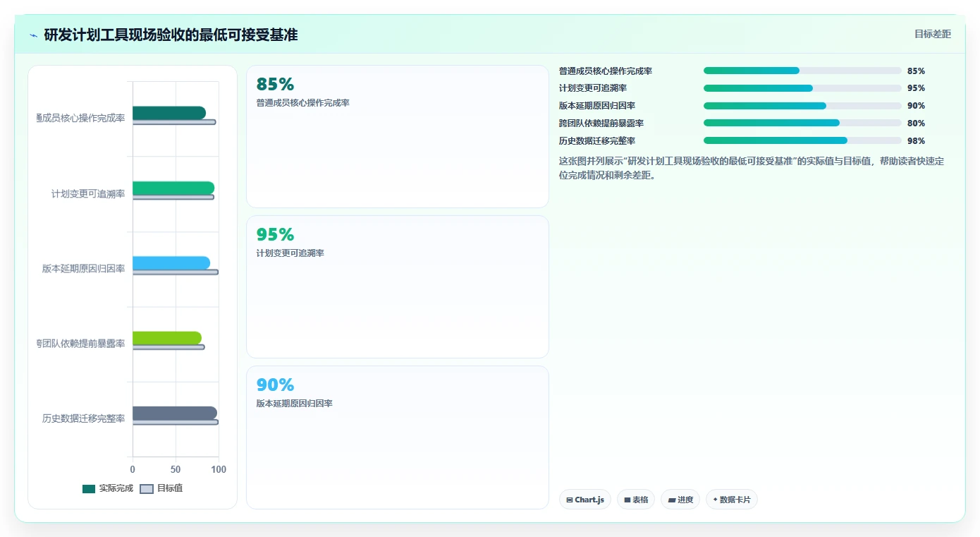Click the 98% value in the progress list
This screenshot has width=980, height=537.
[916, 141]
